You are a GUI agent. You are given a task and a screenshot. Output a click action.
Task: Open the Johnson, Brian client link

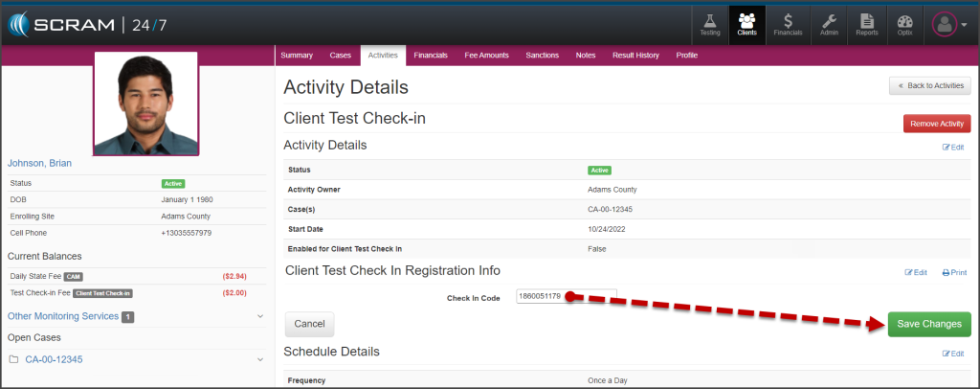pyautogui.click(x=39, y=163)
